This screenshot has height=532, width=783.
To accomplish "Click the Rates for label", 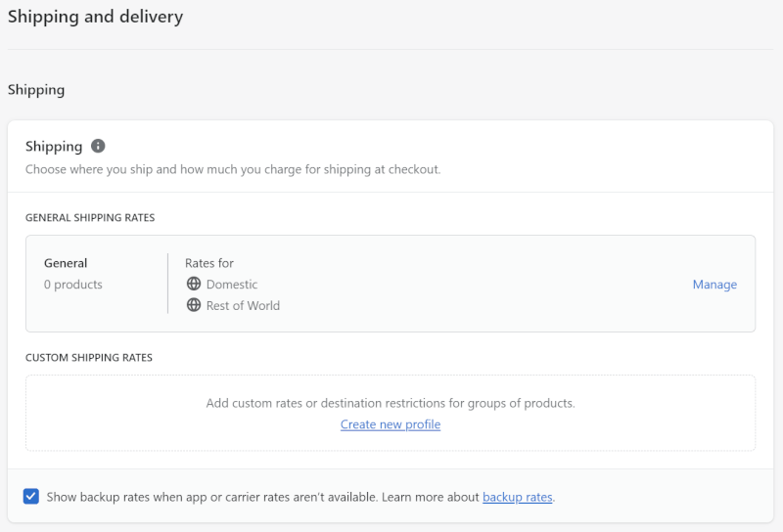I will click(209, 263).
